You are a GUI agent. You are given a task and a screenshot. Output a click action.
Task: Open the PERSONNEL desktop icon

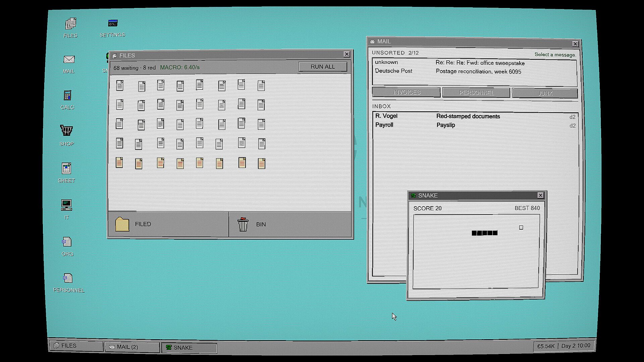click(x=68, y=282)
